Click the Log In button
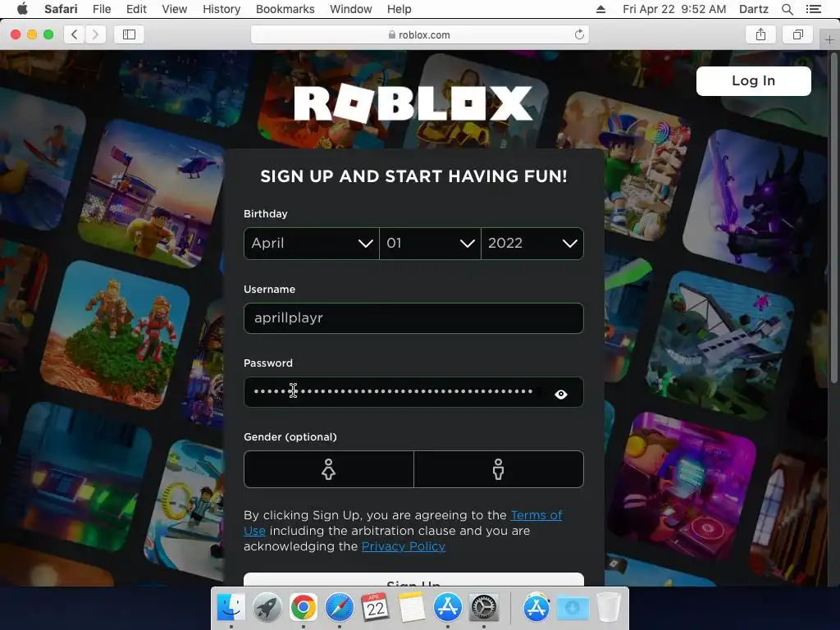840x630 pixels. tap(753, 81)
